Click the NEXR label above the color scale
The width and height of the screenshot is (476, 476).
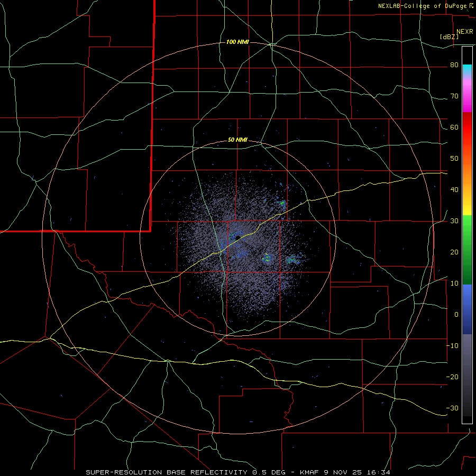(x=464, y=32)
